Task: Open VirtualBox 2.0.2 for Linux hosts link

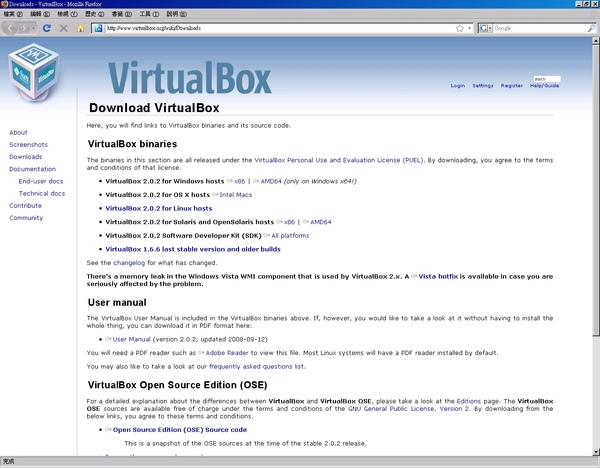Action: [x=158, y=209]
